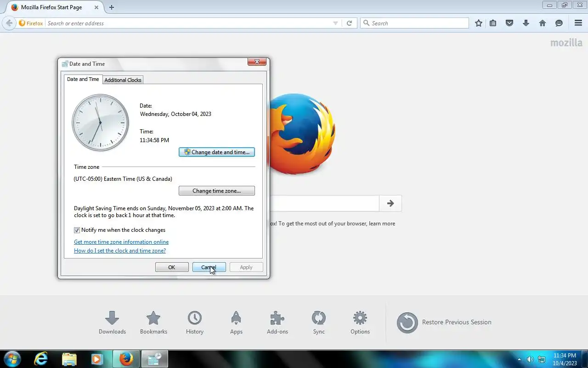
Task: Click the taskbar clock 11:34 PM
Action: point(565,356)
